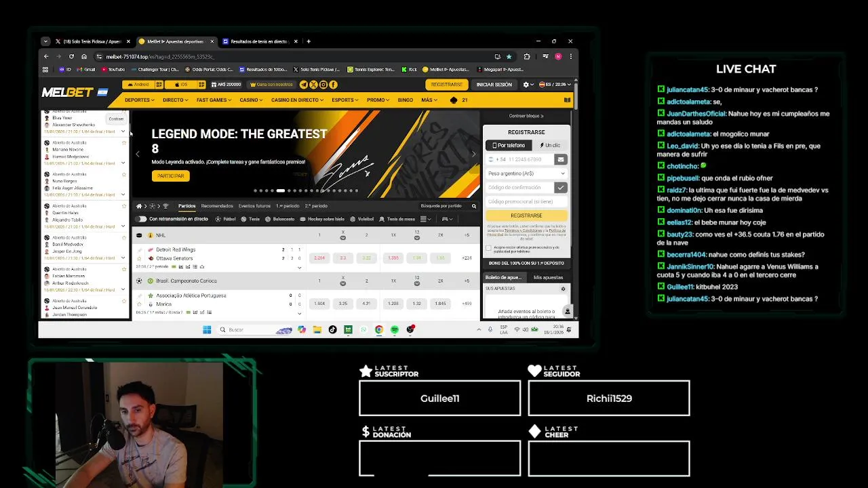
Task: Open Melbet X (Twitter) social icon
Action: coord(313,85)
